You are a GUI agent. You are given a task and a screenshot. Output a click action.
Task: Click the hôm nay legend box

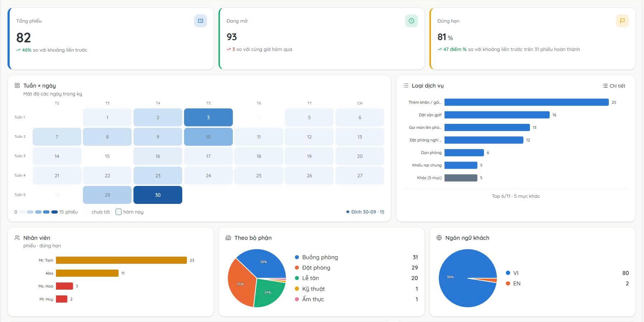[118, 212]
